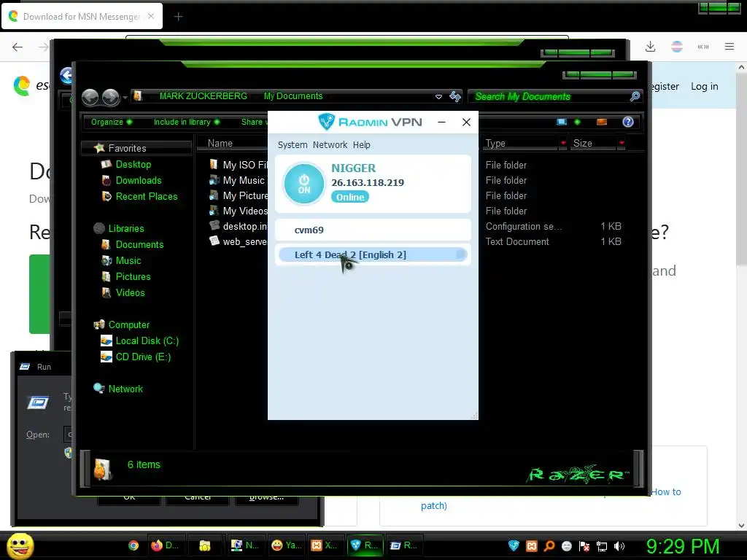Sort by the Type column header
The width and height of the screenshot is (747, 560).
(x=495, y=144)
